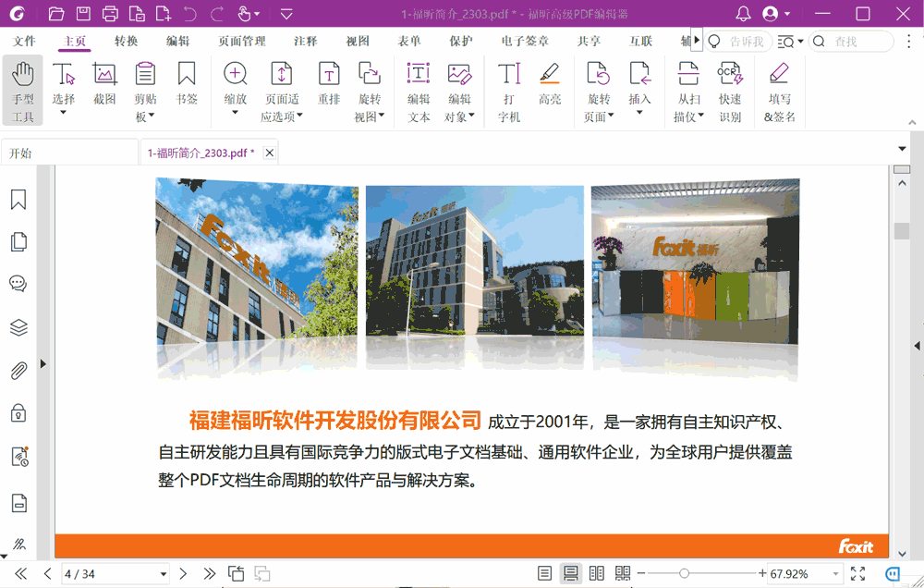Open the user account menu
Screen dimensions: 924x588
775,14
